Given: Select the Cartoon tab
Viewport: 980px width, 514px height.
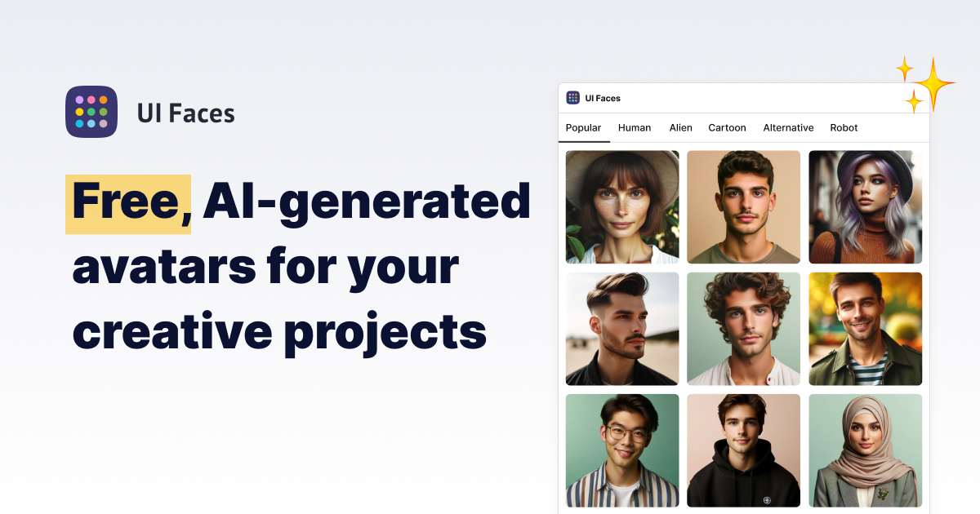Looking at the screenshot, I should pyautogui.click(x=727, y=128).
